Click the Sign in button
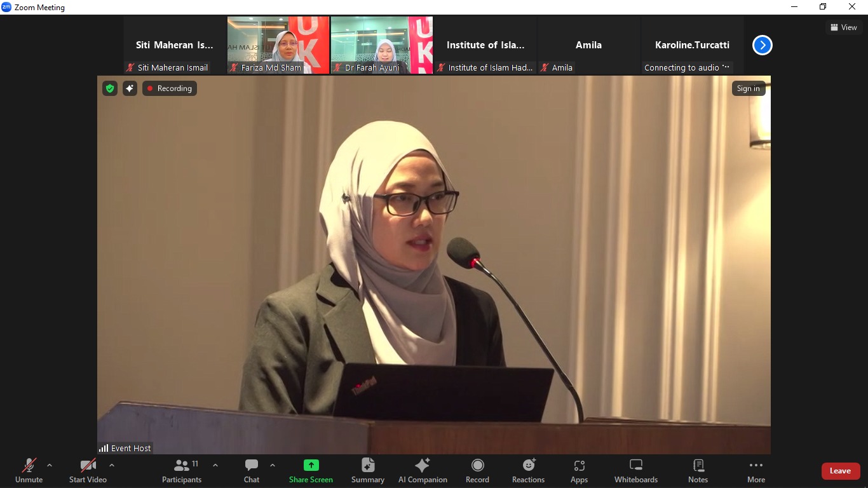This screenshot has height=488, width=868. tap(748, 88)
